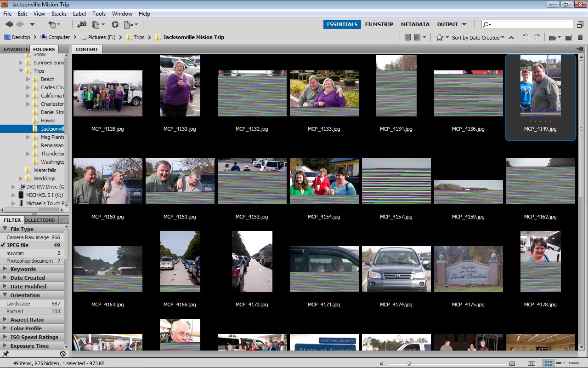This screenshot has height=368, width=588.
Task: Switch to the FAVORITES panel tab
Action: click(x=15, y=49)
